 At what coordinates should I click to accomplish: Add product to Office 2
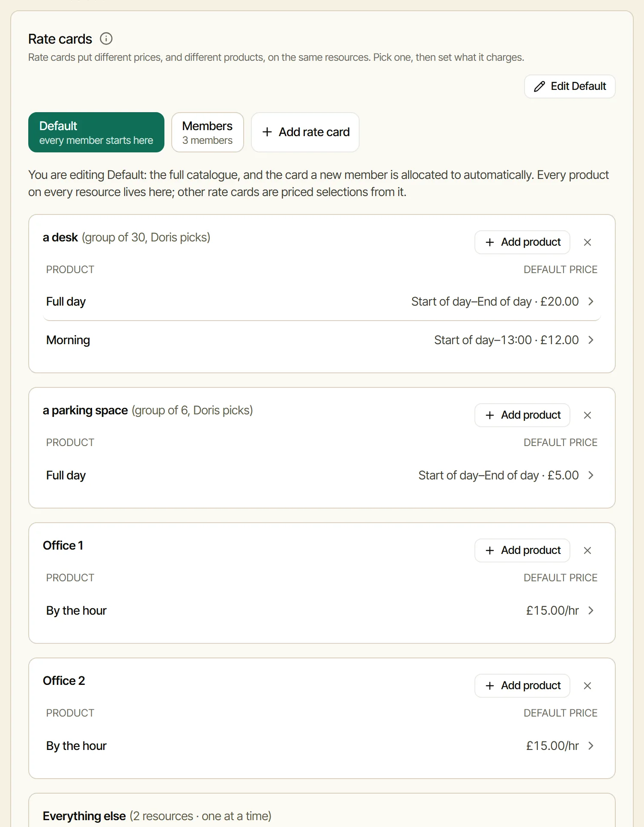tap(522, 686)
